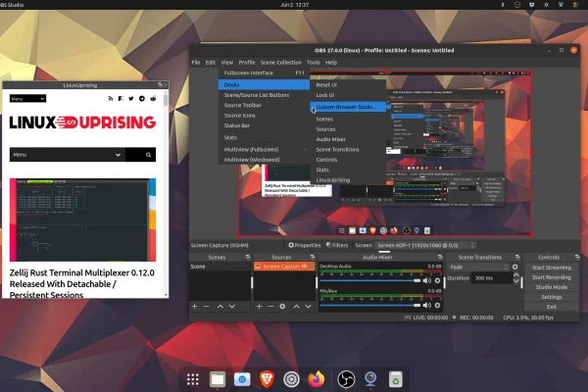588x392 pixels.
Task: Open Trash from the Ubuntu dock
Action: coord(395,379)
